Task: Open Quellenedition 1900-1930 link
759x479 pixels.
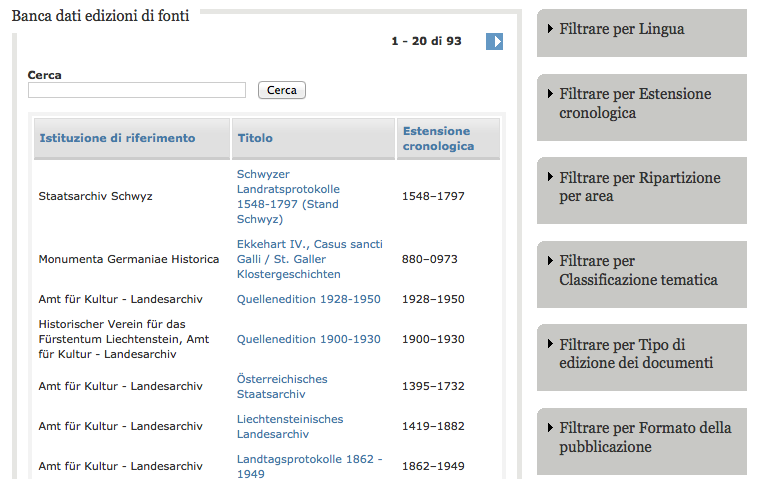Action: click(x=308, y=339)
